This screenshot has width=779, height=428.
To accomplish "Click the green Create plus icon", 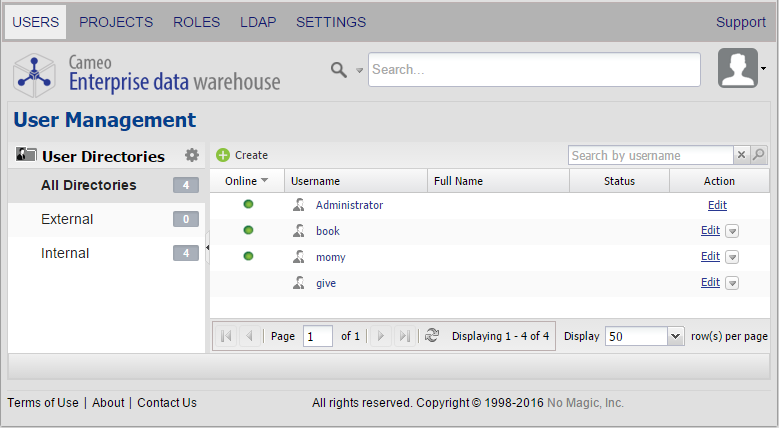I will pos(223,155).
